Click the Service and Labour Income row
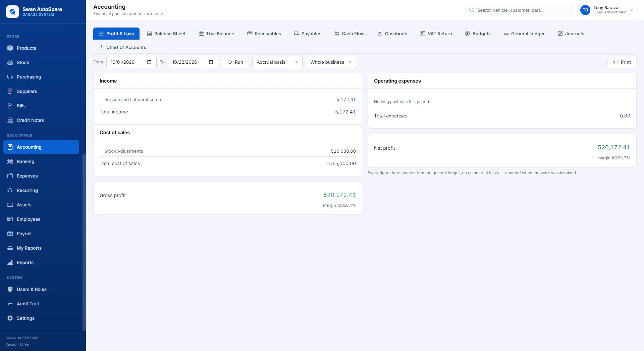The image size is (644, 351). pos(227,99)
